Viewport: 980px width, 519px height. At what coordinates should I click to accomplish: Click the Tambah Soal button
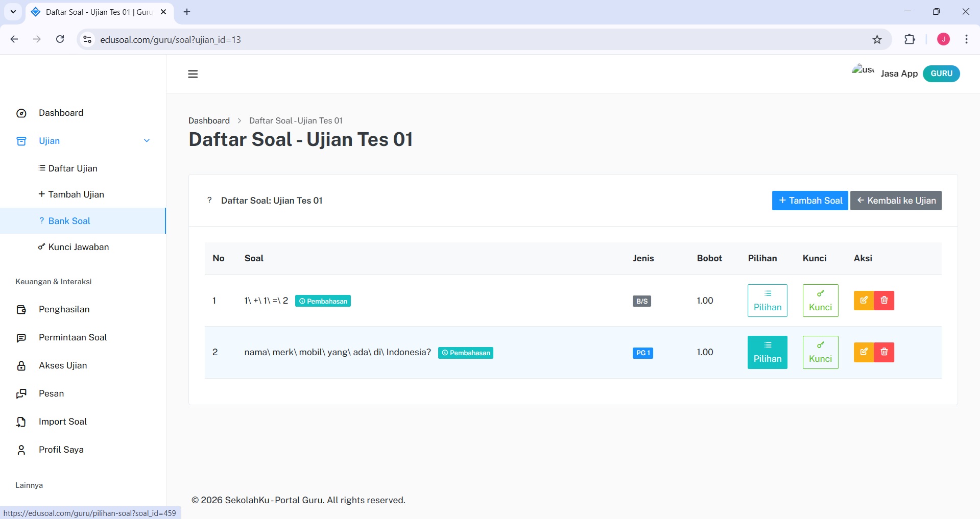pos(809,201)
